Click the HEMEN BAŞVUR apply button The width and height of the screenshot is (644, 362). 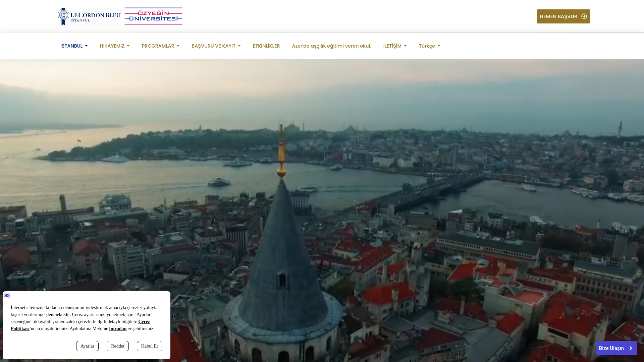[x=563, y=16]
